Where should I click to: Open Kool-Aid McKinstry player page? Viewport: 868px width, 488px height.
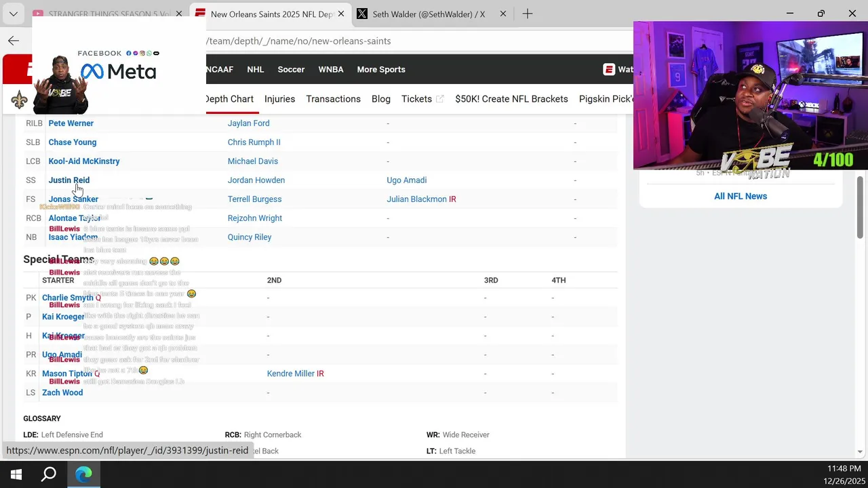pos(84,161)
